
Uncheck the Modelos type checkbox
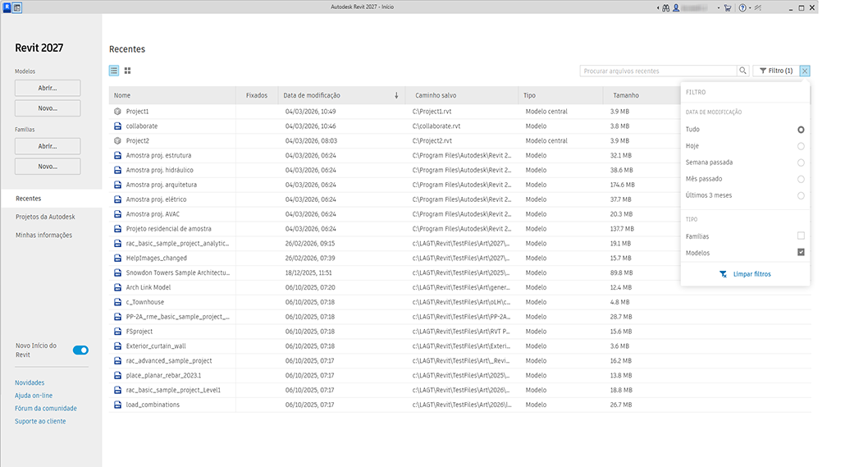point(801,252)
